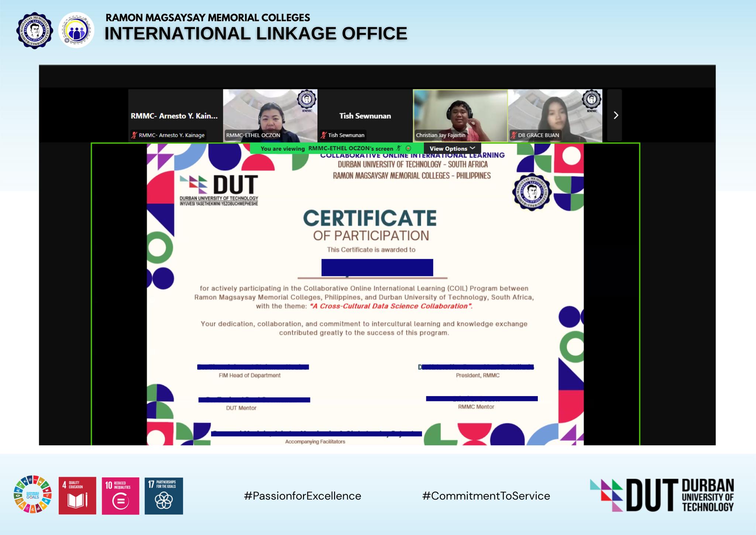Click the #PassionforExcellence hashtag
Image resolution: width=756 pixels, height=535 pixels.
(302, 496)
